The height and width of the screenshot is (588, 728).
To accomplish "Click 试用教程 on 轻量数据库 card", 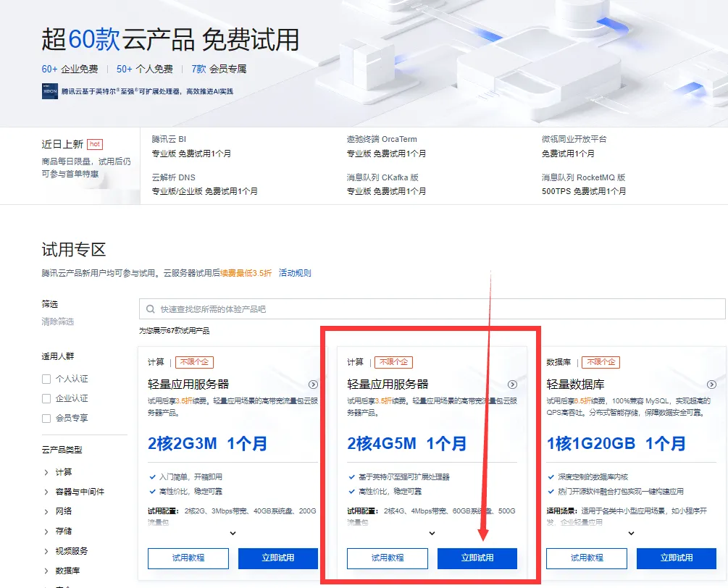I will [587, 558].
